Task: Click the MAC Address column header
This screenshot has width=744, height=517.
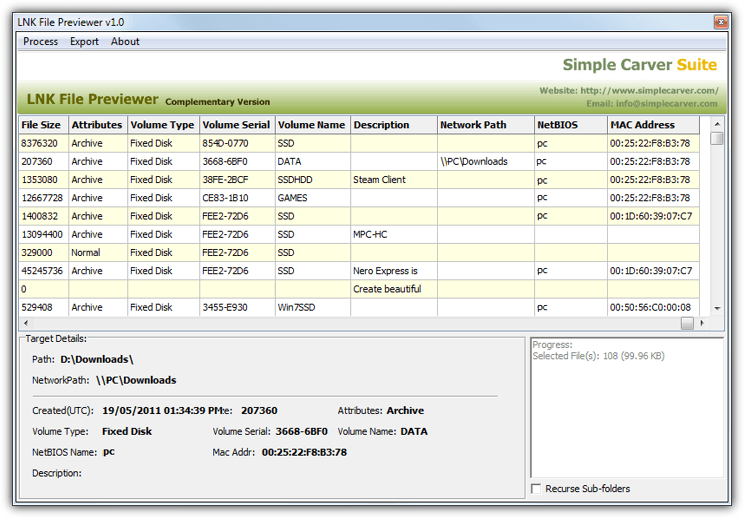Action: pyautogui.click(x=653, y=125)
